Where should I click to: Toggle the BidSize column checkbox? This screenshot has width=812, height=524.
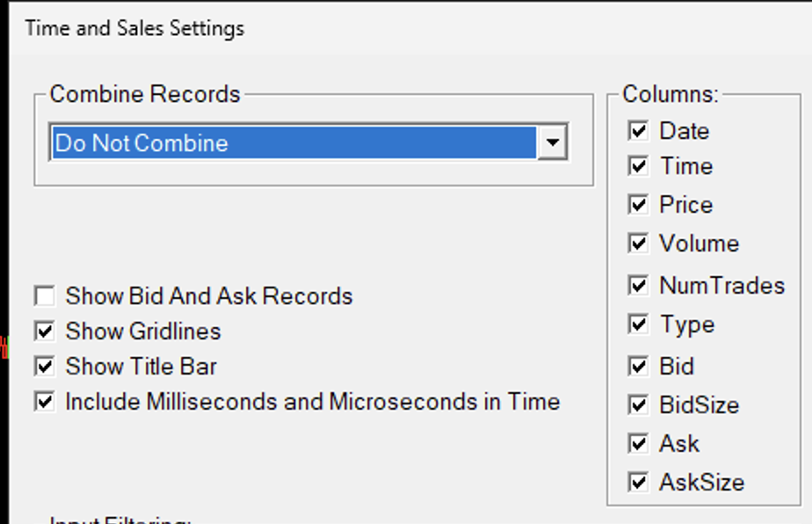coord(639,405)
